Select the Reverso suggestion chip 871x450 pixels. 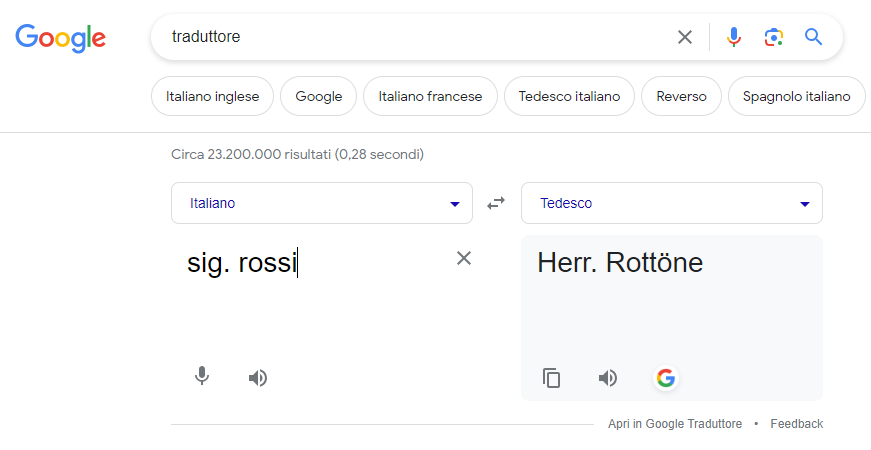pyautogui.click(x=682, y=96)
